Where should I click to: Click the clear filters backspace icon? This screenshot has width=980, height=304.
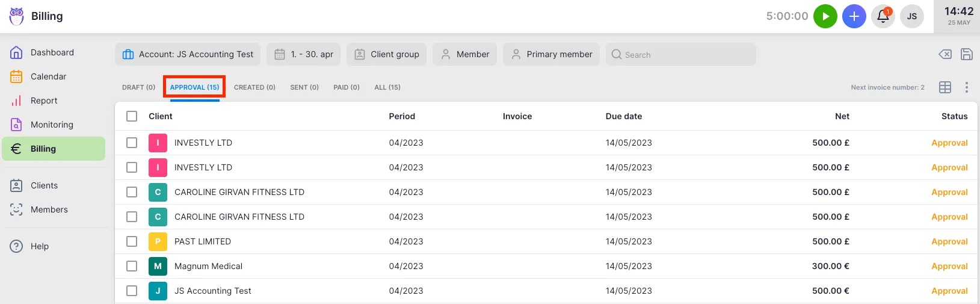[945, 54]
